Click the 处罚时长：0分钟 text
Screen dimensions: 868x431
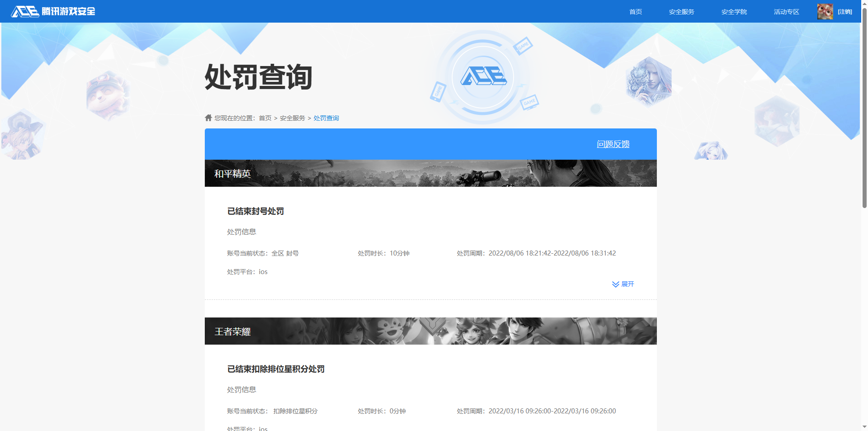click(x=382, y=411)
